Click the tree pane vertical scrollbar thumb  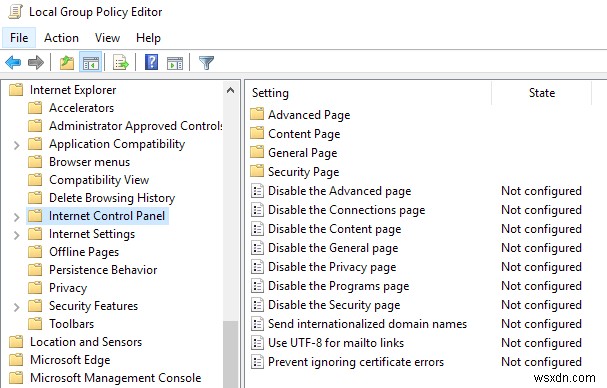coord(230,354)
